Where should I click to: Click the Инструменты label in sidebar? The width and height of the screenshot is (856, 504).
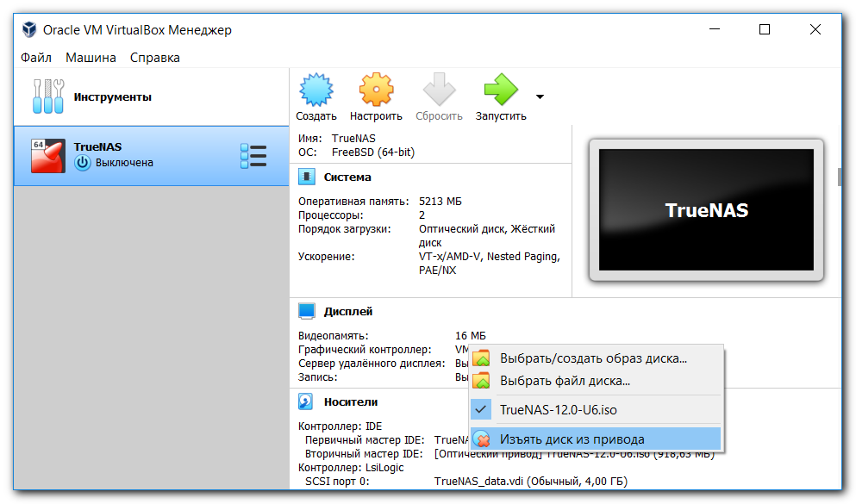coord(112,97)
